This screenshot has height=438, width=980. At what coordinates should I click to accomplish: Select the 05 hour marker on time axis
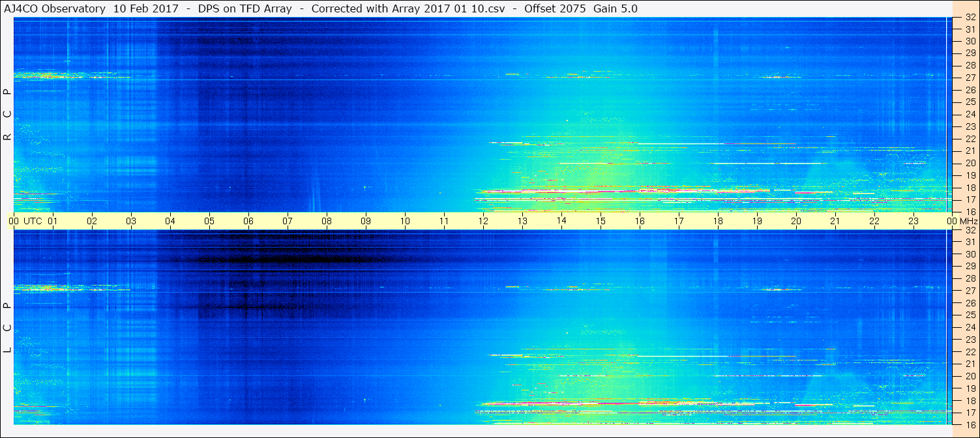[209, 221]
